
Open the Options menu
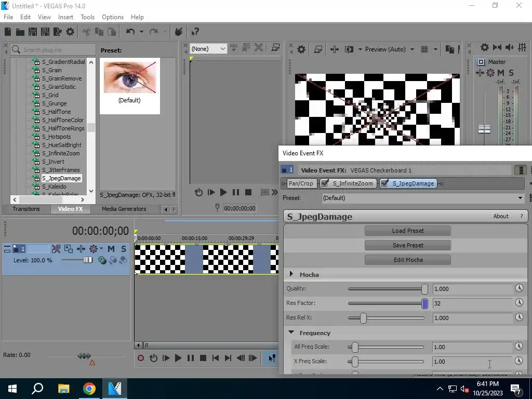click(x=113, y=17)
